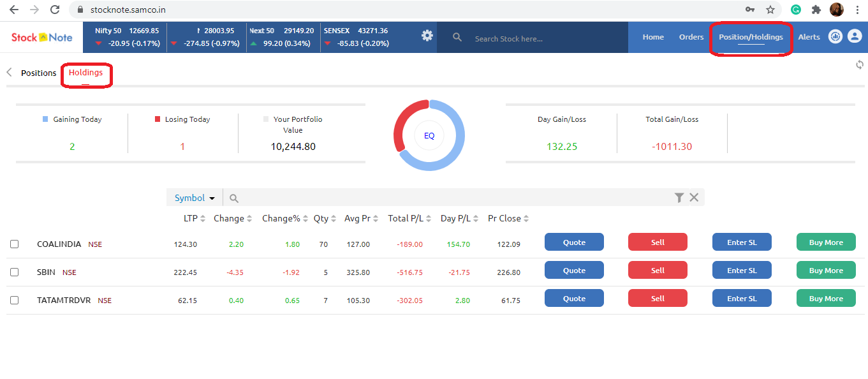This screenshot has height=379, width=868.
Task: Click Enter SL for COALINDIA
Action: [x=742, y=242]
